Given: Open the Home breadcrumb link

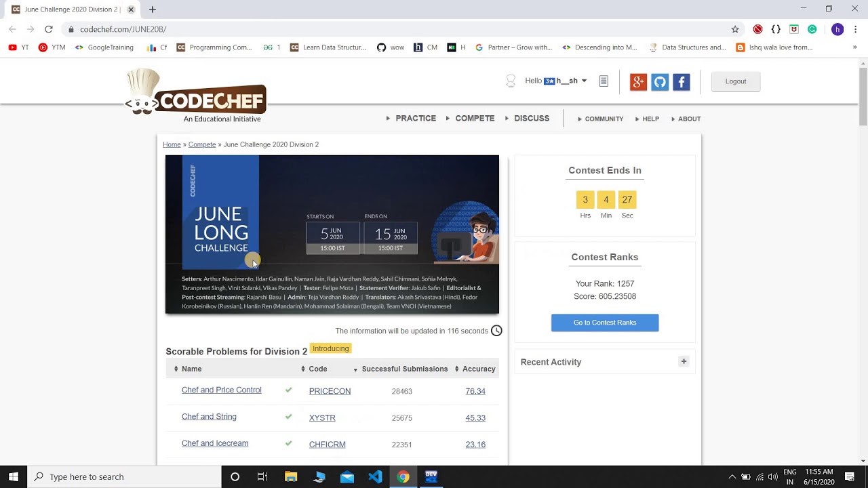Looking at the screenshot, I should pos(172,144).
